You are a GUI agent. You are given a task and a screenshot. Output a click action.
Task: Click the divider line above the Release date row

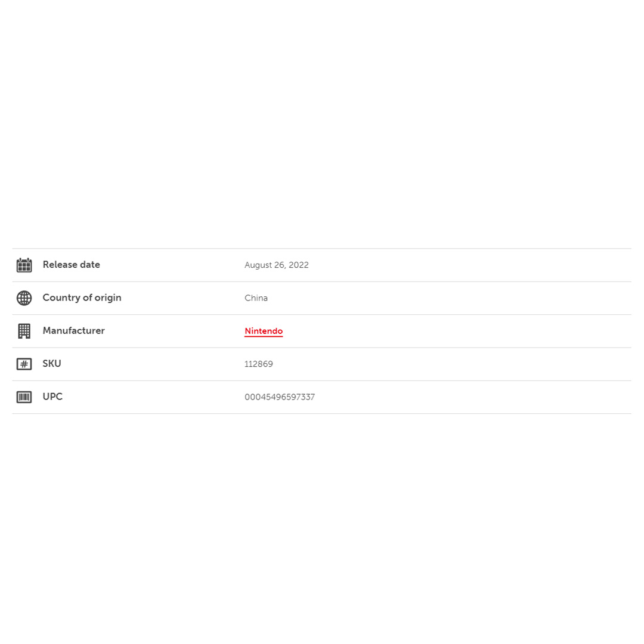[x=321, y=249]
